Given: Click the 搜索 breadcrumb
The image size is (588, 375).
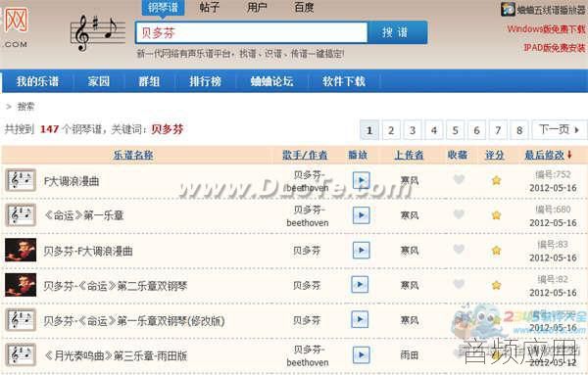Looking at the screenshot, I should (x=25, y=107).
